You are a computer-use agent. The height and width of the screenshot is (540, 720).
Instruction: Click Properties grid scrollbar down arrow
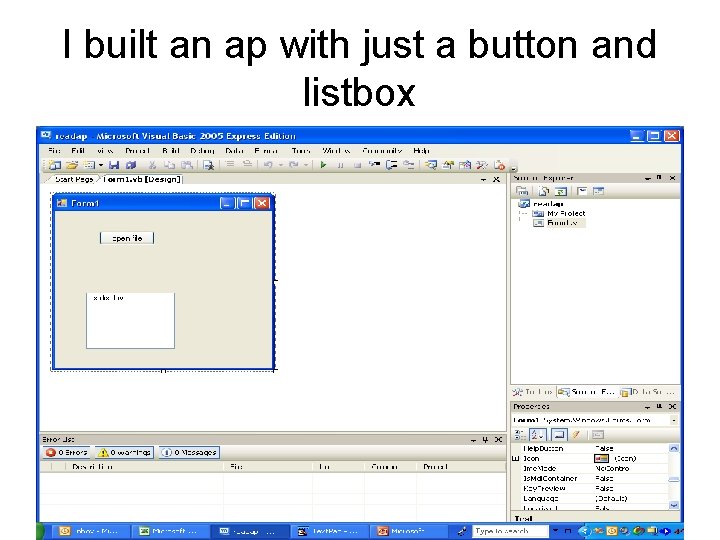(673, 505)
